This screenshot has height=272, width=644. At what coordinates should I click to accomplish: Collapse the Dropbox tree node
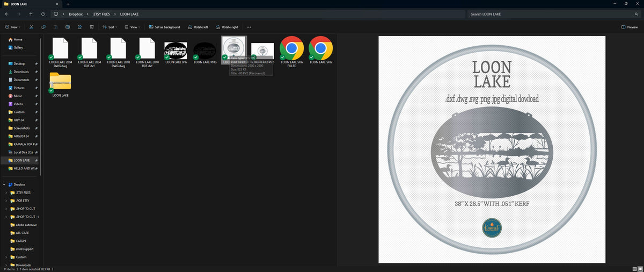4,184
